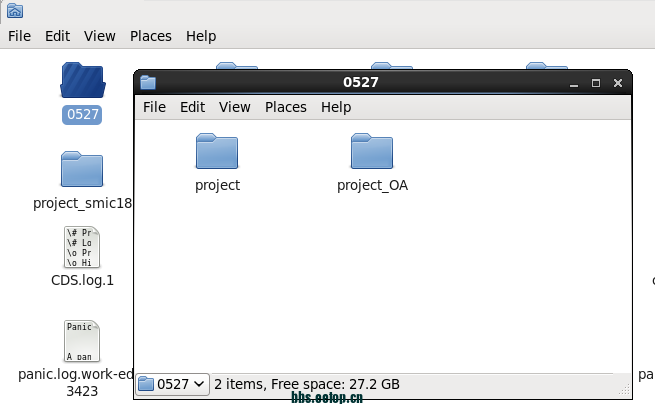Open Places menu in 0527 window

(286, 107)
